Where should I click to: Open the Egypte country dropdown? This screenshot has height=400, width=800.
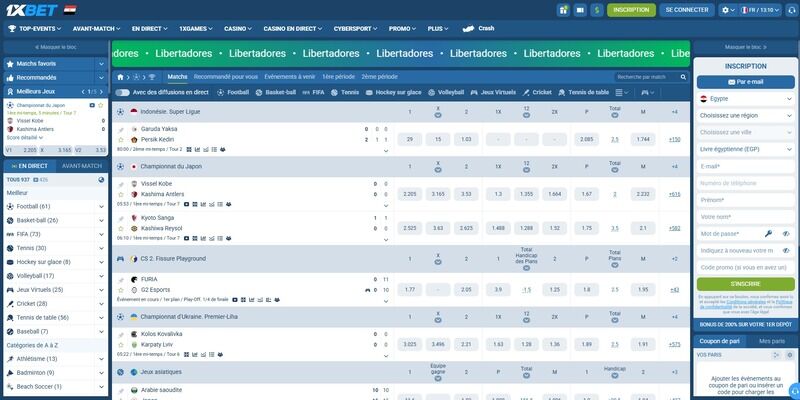[x=745, y=99]
